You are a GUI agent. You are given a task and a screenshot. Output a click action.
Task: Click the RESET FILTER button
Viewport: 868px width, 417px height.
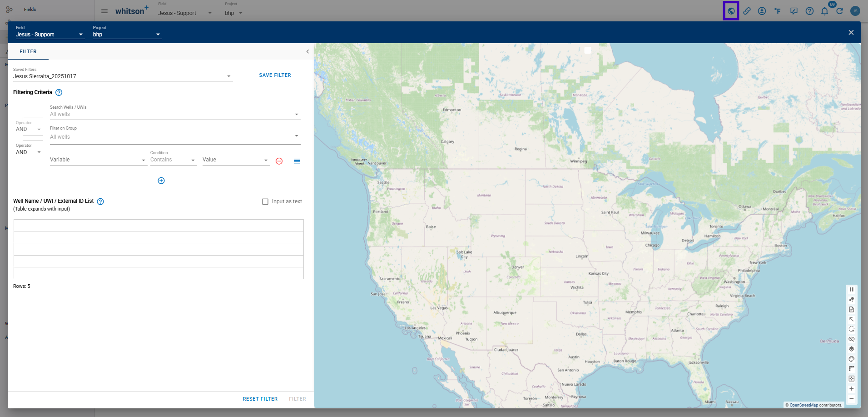click(x=260, y=399)
